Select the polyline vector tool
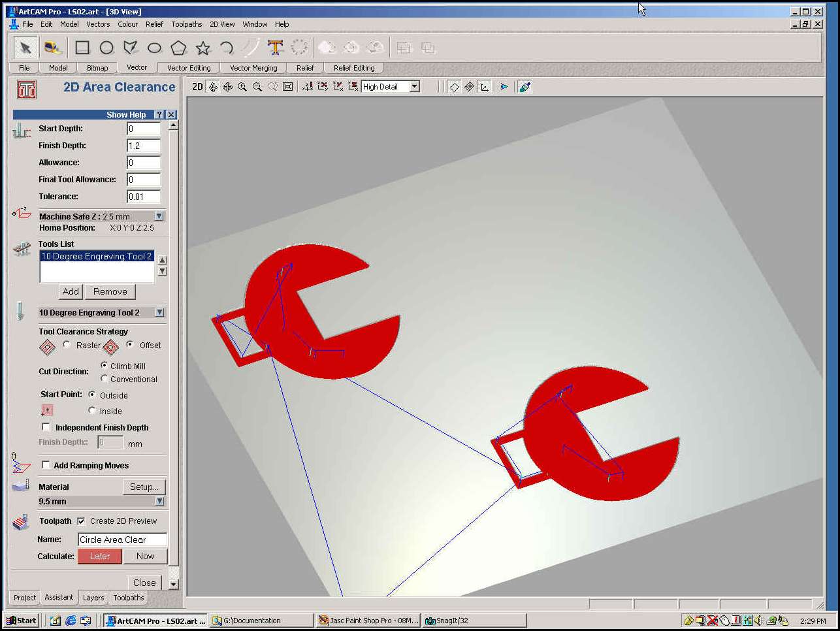Image resolution: width=840 pixels, height=631 pixels. click(x=131, y=48)
